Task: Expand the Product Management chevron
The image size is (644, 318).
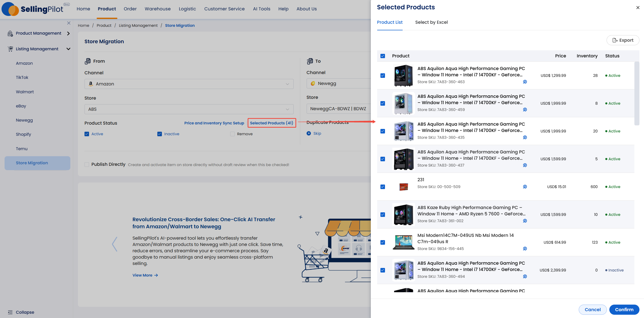Action: [68, 33]
